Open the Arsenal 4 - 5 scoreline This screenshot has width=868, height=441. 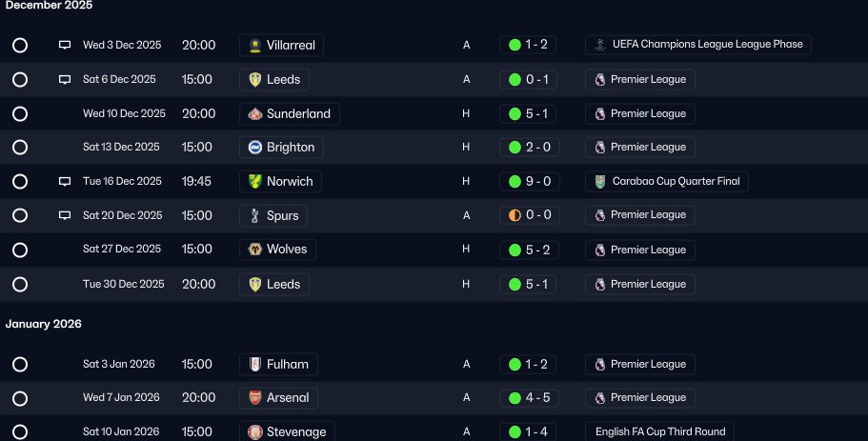pyautogui.click(x=529, y=398)
